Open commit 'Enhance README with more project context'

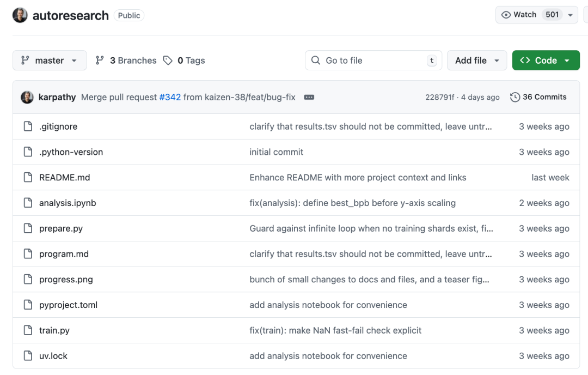coord(358,178)
